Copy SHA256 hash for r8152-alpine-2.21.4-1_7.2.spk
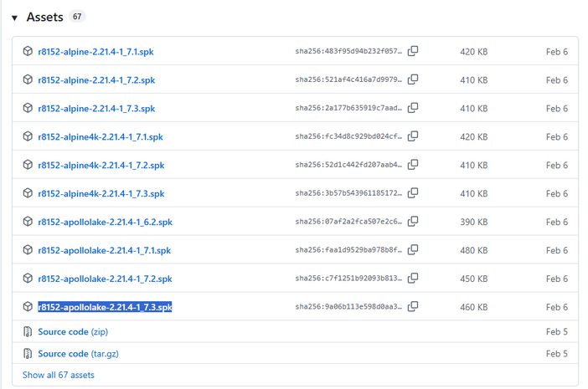 [412, 80]
